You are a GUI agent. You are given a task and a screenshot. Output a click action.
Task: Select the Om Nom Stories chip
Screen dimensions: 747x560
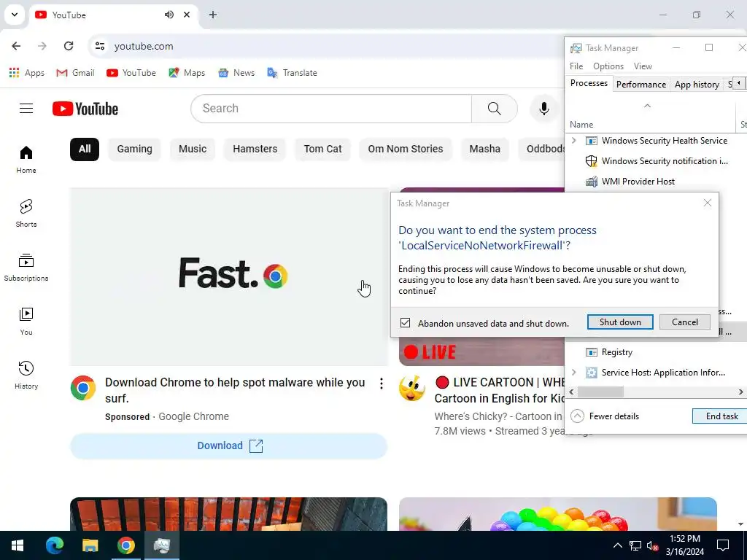406,149
